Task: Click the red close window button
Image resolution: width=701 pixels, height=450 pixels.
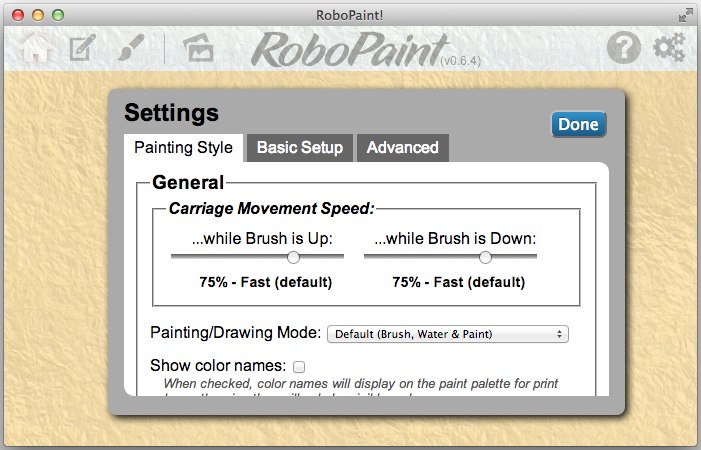Action: tap(18, 15)
